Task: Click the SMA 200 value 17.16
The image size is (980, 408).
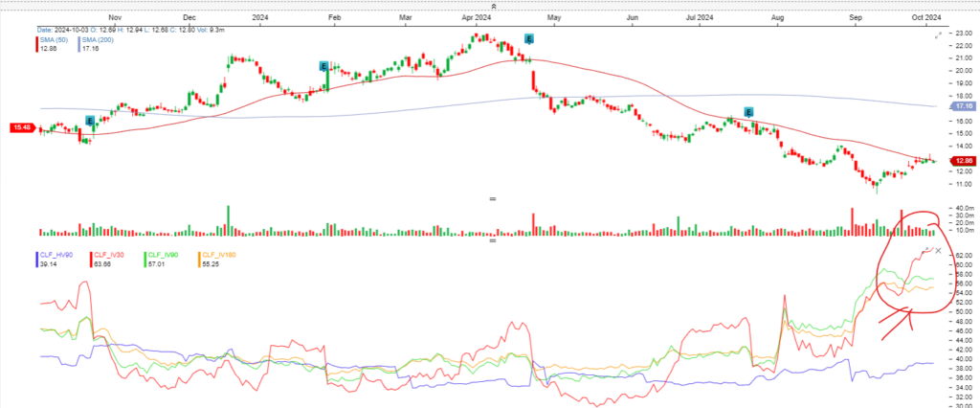Action: pyautogui.click(x=91, y=48)
